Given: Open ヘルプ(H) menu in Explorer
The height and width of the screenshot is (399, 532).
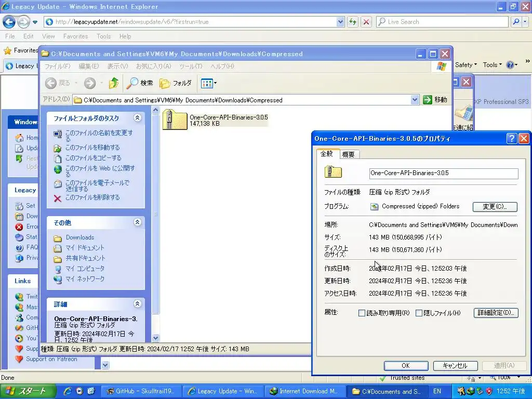Looking at the screenshot, I should [222, 66].
